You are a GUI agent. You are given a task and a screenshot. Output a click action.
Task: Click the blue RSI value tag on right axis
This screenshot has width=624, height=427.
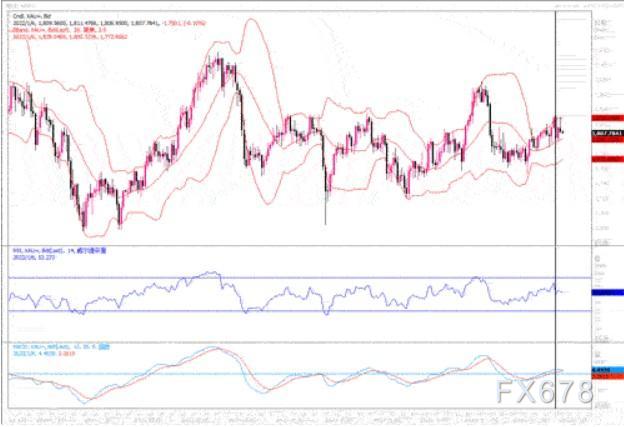pos(607,292)
